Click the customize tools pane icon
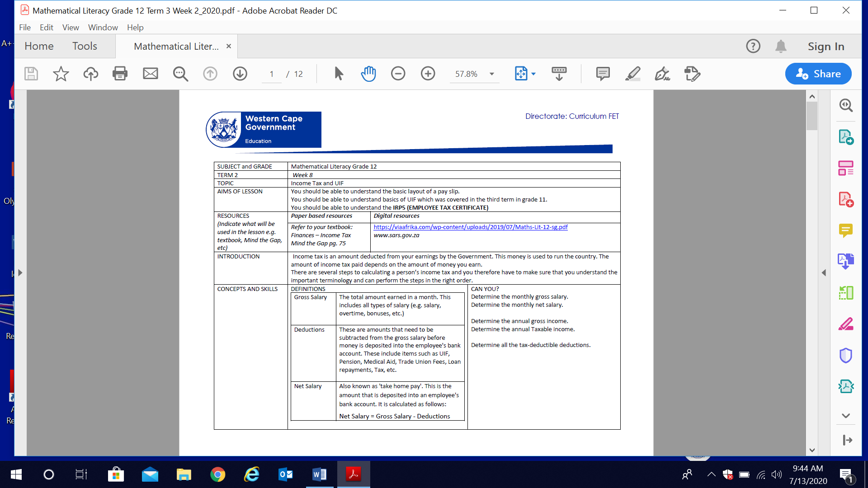 [x=847, y=440]
